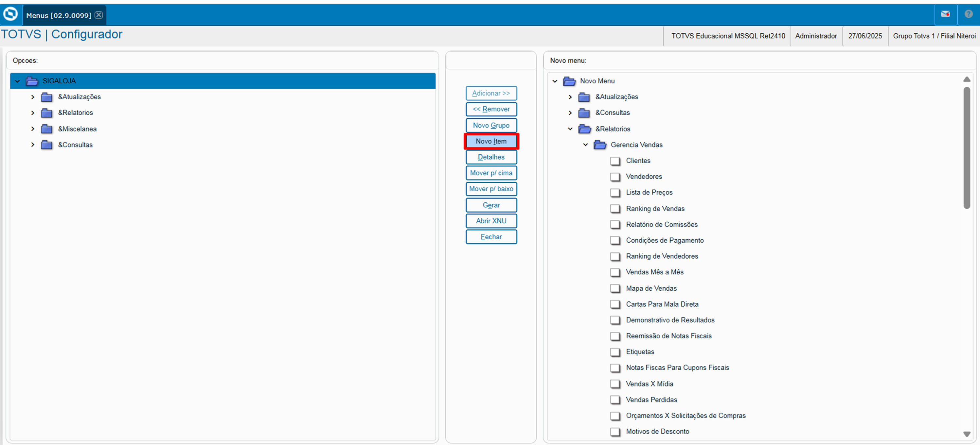Select the SIGALOJA folder icon
The height and width of the screenshot is (445, 980).
pos(32,81)
